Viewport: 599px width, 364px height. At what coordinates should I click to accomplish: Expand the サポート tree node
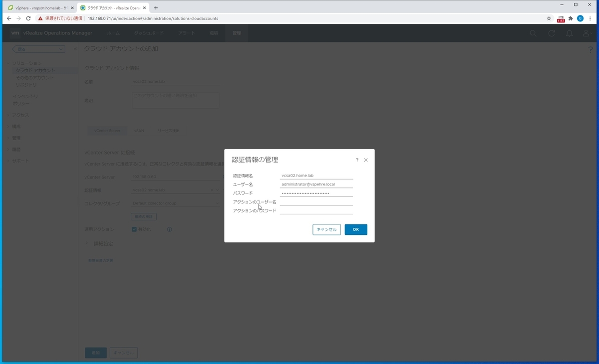tap(8, 161)
